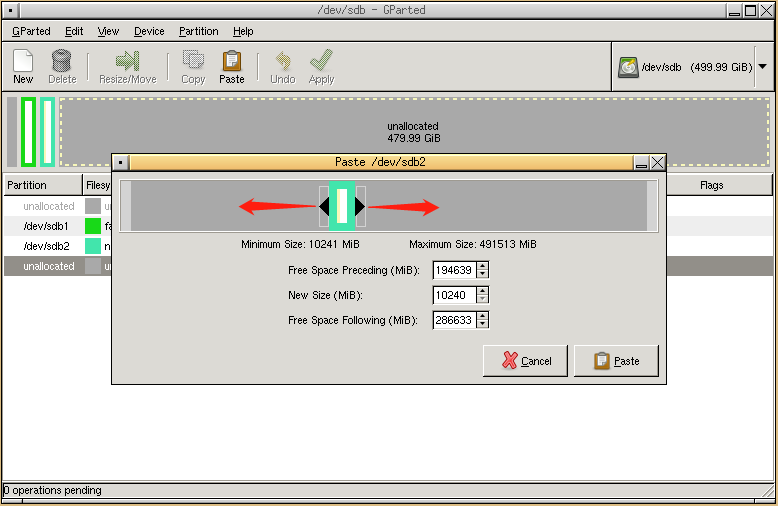Click the New Size (MiB) input field
Screen dimensions: 778x506
tap(454, 295)
